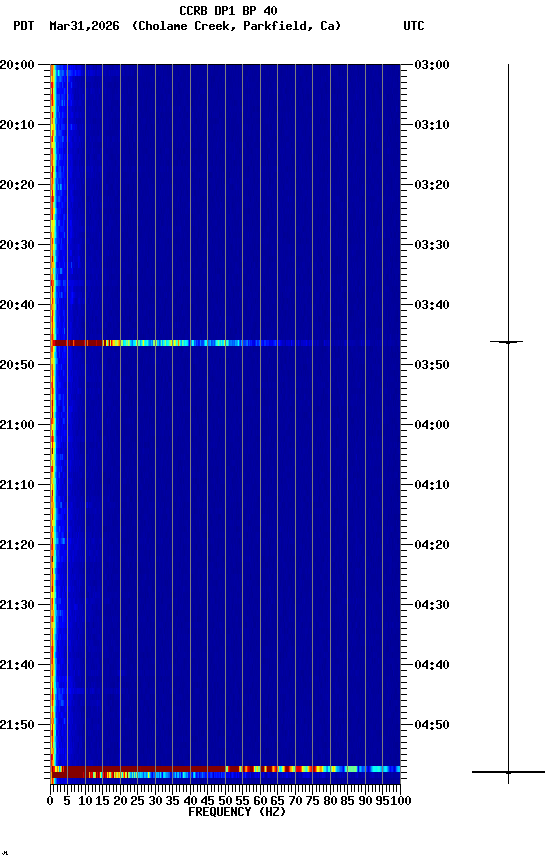Viewport: 552px width, 864px height.
Task: Click the UTC timezone label
Action: pyautogui.click(x=414, y=26)
